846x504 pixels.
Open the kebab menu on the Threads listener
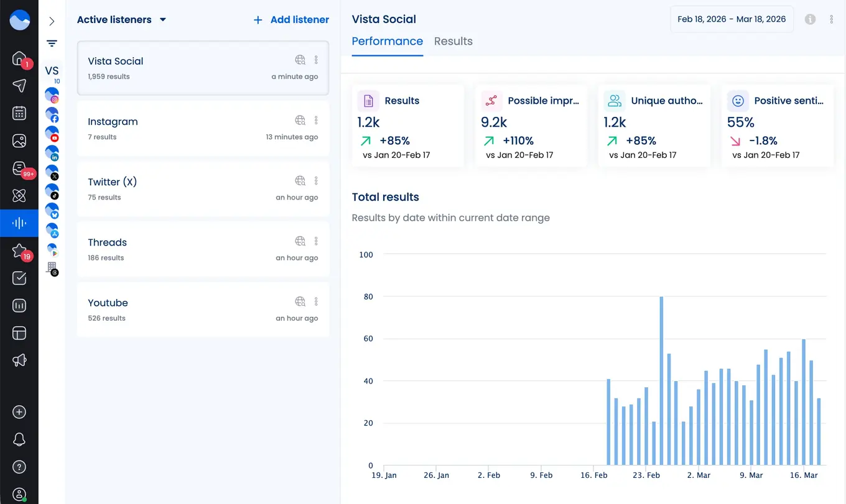tap(316, 241)
